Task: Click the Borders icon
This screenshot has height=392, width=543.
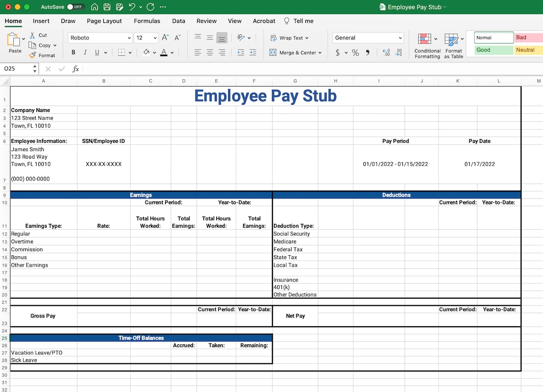Action: point(121,52)
